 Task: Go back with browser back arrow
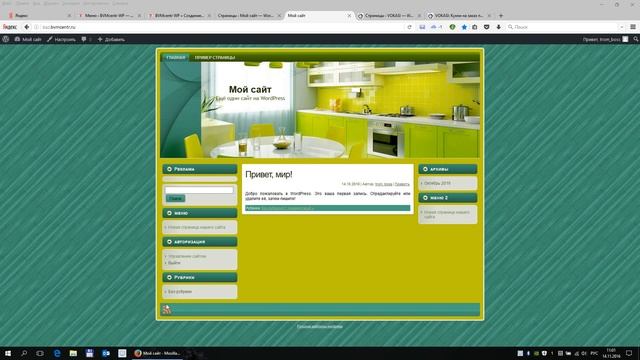[27, 27]
